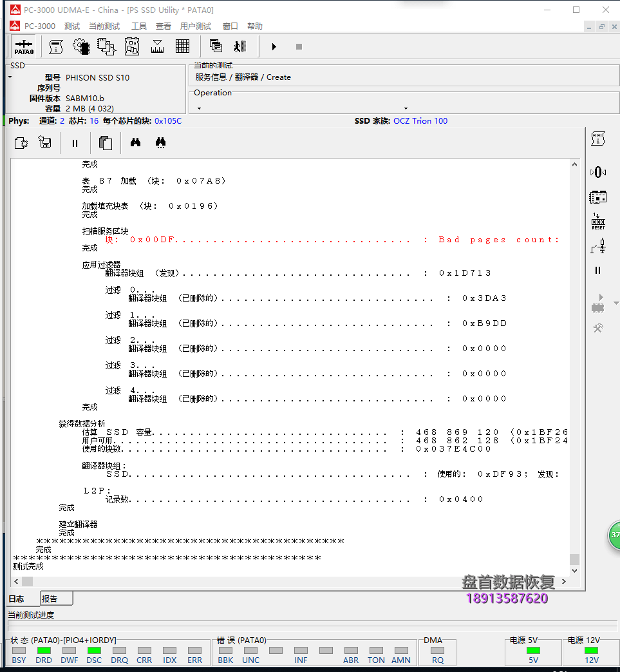Open the PC-3000 menu
The image size is (620, 672).
[x=40, y=26]
